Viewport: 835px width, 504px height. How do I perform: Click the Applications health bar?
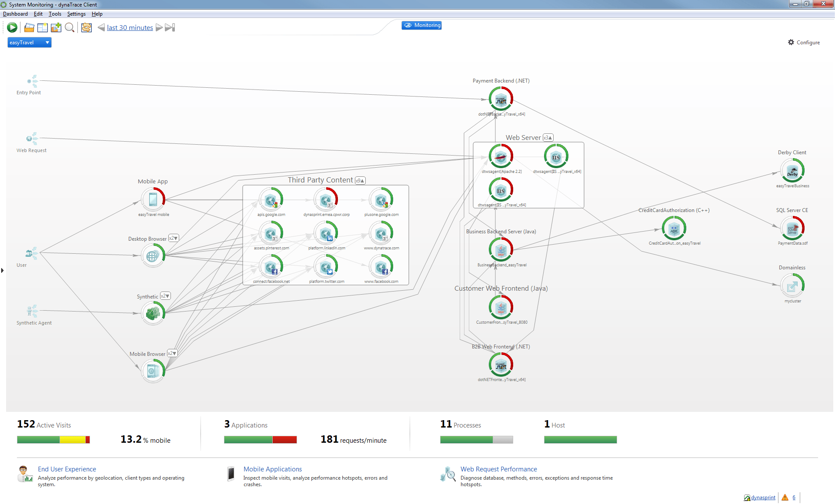click(x=261, y=440)
